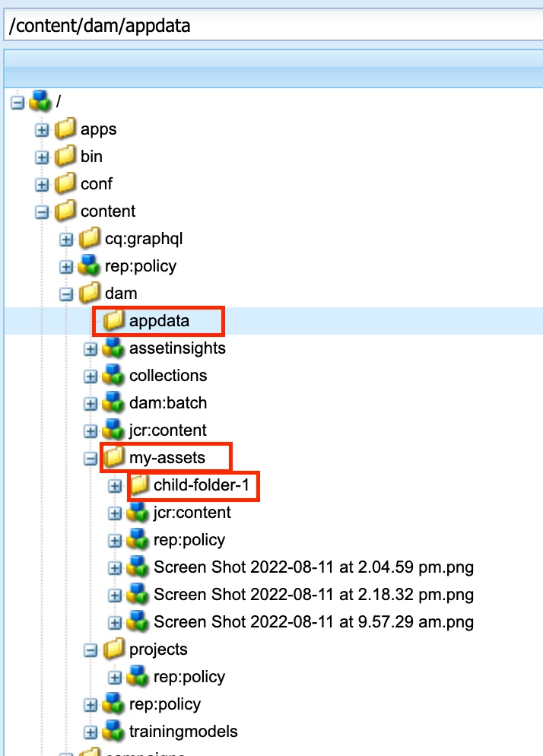Select the conf label
The image size is (543, 756).
pos(97,184)
